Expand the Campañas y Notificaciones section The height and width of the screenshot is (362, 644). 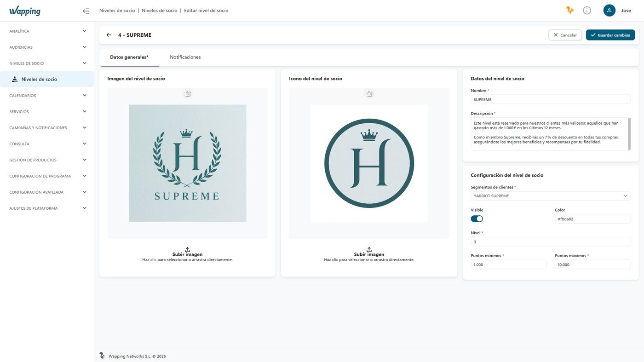point(47,128)
